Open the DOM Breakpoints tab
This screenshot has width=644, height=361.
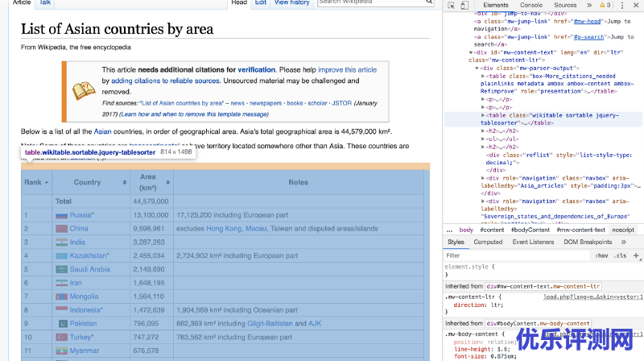(588, 243)
